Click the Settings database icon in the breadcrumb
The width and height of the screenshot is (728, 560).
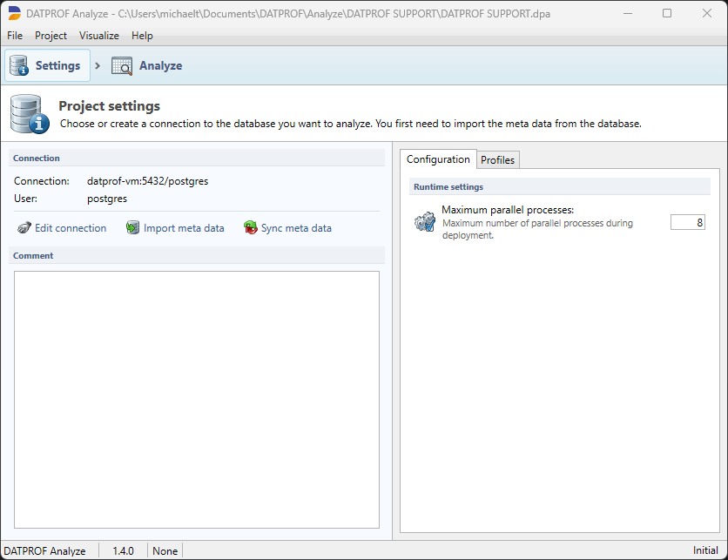pyautogui.click(x=17, y=64)
